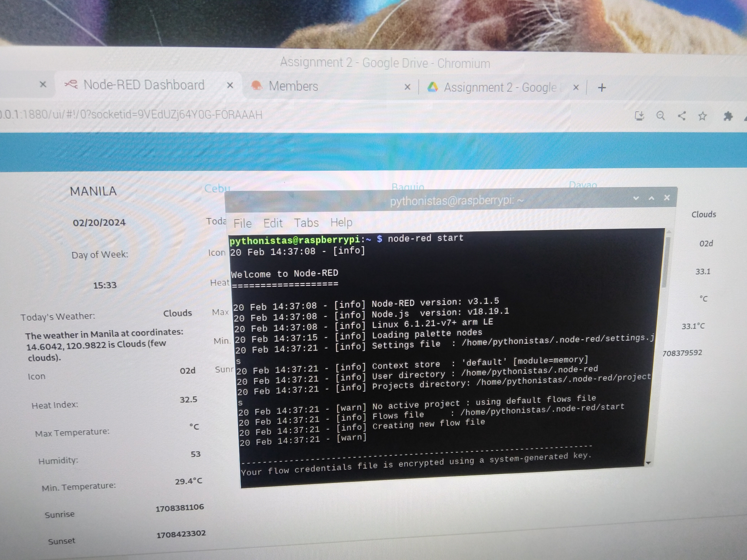Click the Chromium address bar URL
Screen dimensions: 747x560
(x=131, y=115)
